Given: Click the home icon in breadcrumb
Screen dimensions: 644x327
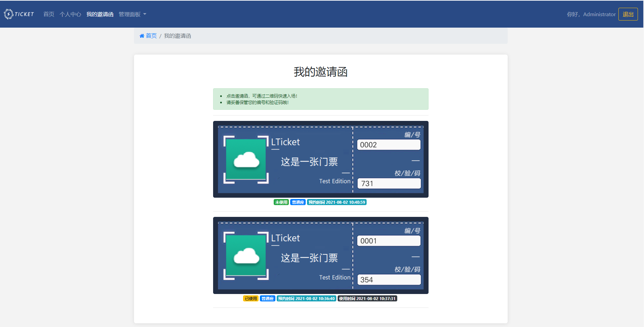Looking at the screenshot, I should (142, 36).
